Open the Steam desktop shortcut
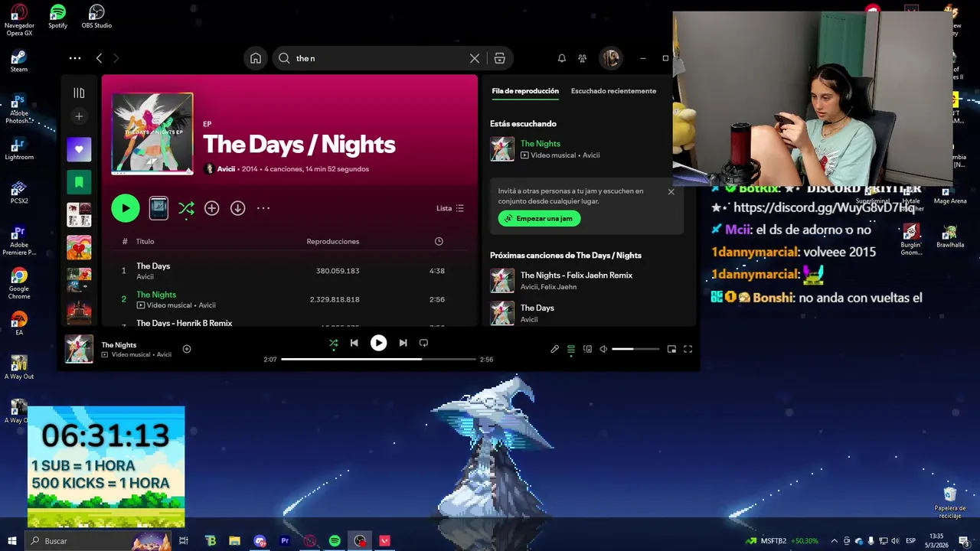Screen dimensions: 980x551 [19, 61]
